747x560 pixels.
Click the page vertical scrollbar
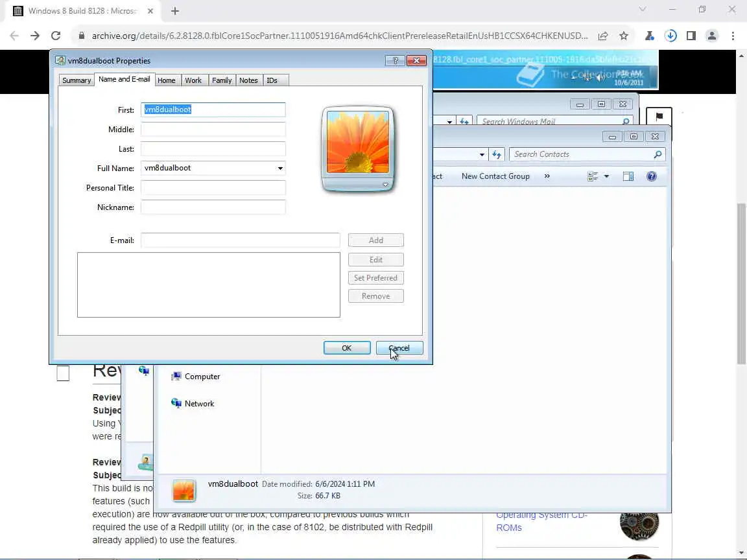[741, 284]
